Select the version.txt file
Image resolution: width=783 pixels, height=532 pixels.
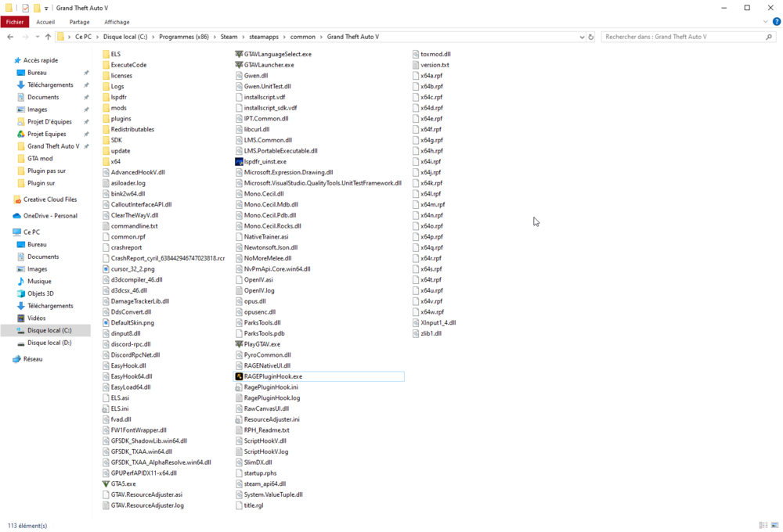tap(435, 65)
